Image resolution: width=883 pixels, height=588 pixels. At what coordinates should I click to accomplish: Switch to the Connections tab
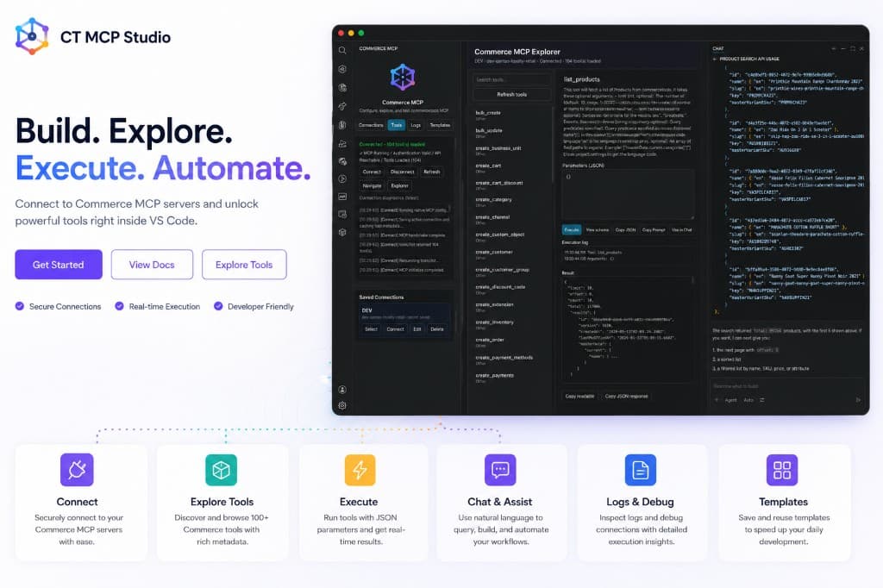tap(371, 125)
